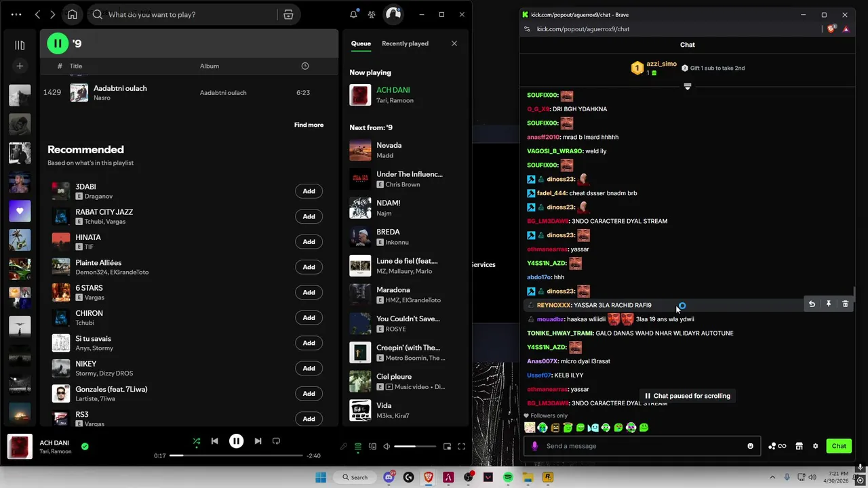
Task: Toggle repeat mode in Spotify
Action: pos(276,441)
